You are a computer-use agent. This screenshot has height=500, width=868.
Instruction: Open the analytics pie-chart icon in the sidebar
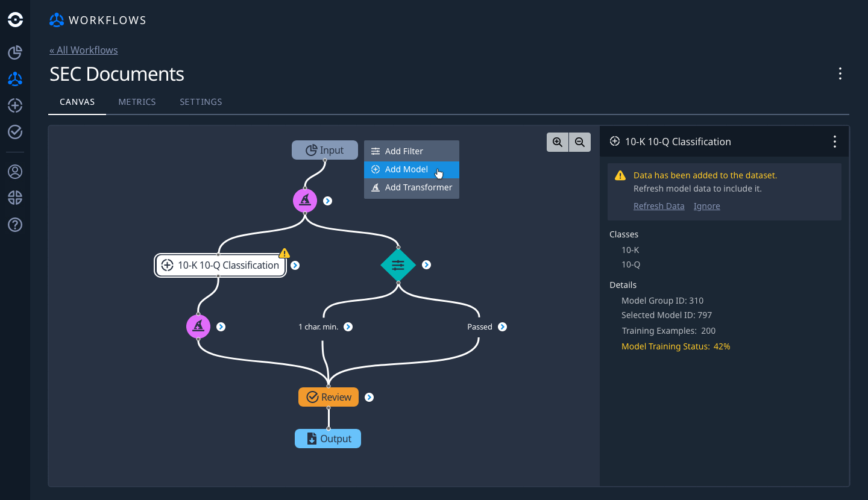point(14,52)
